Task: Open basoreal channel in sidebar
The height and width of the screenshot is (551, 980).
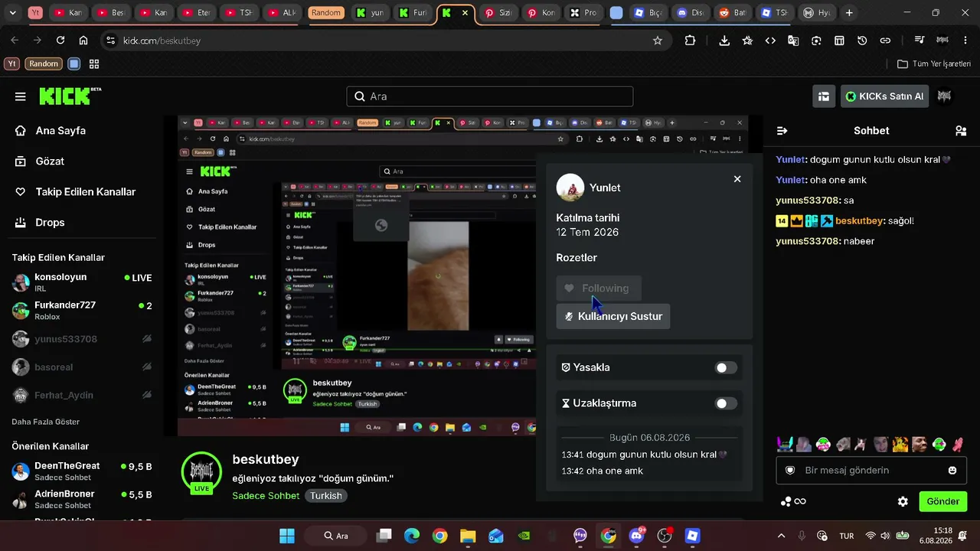Action: pos(81,367)
